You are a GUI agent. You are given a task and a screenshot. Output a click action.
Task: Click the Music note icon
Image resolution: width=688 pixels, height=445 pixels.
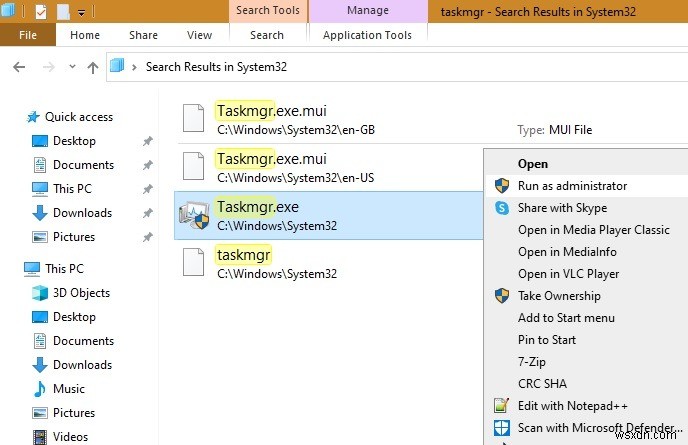pyautogui.click(x=40, y=389)
